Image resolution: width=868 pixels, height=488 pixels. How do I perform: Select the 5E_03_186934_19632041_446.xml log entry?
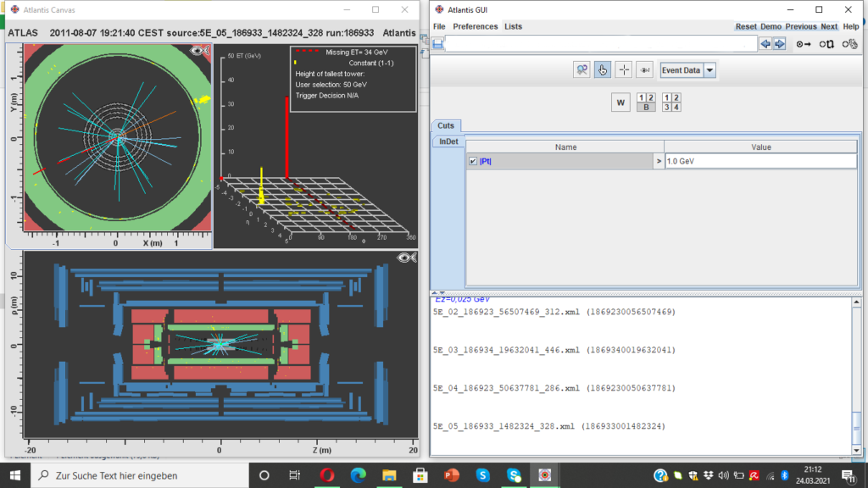coord(554,350)
